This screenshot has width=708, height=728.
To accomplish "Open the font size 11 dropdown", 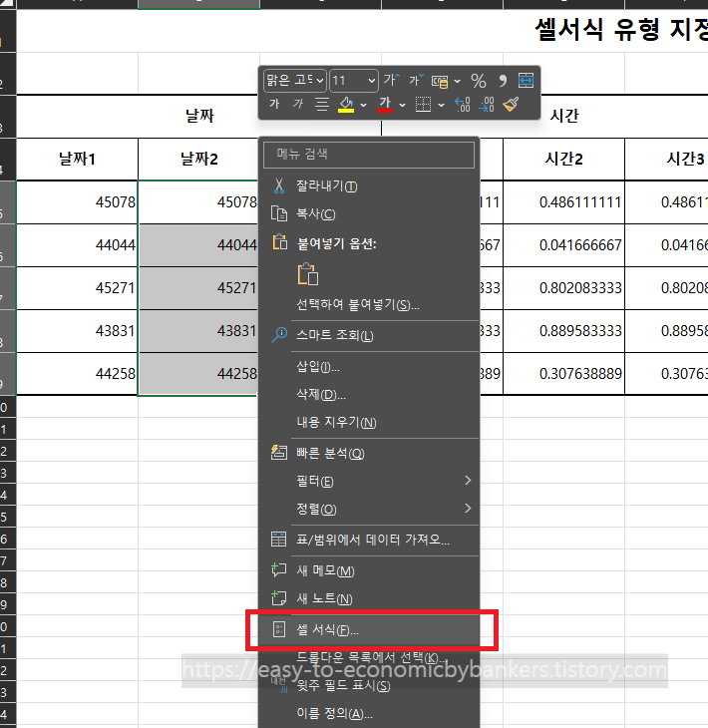I will [x=371, y=81].
